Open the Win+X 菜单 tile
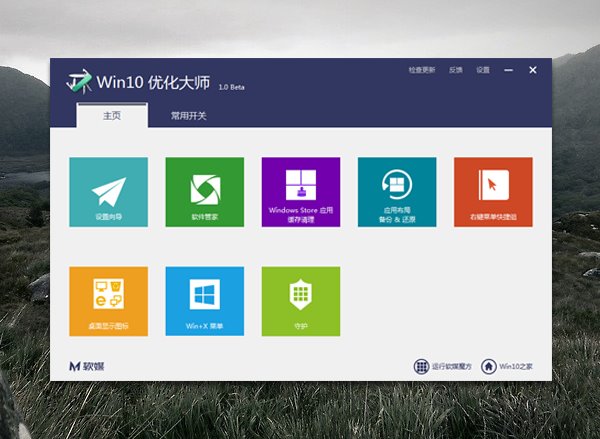Viewport: 600px width, 439px height. pyautogui.click(x=204, y=300)
